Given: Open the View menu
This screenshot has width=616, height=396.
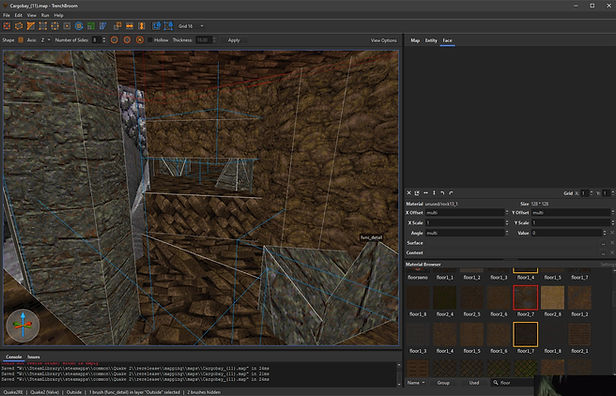Looking at the screenshot, I should (32, 15).
